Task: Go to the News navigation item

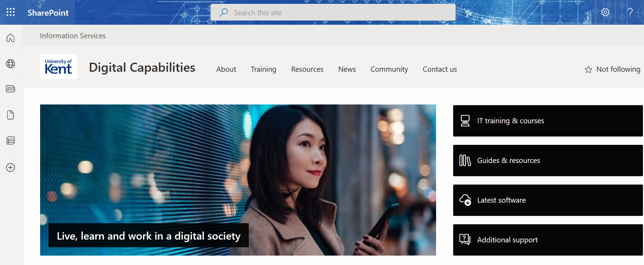Action: [347, 69]
